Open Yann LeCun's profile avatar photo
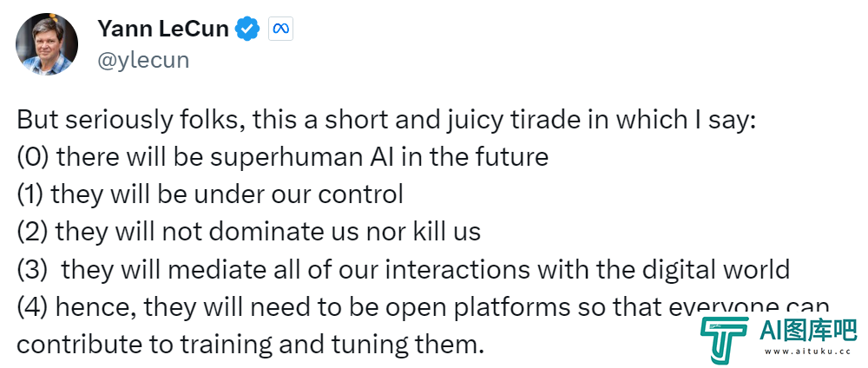868x368 pixels. 47,44
